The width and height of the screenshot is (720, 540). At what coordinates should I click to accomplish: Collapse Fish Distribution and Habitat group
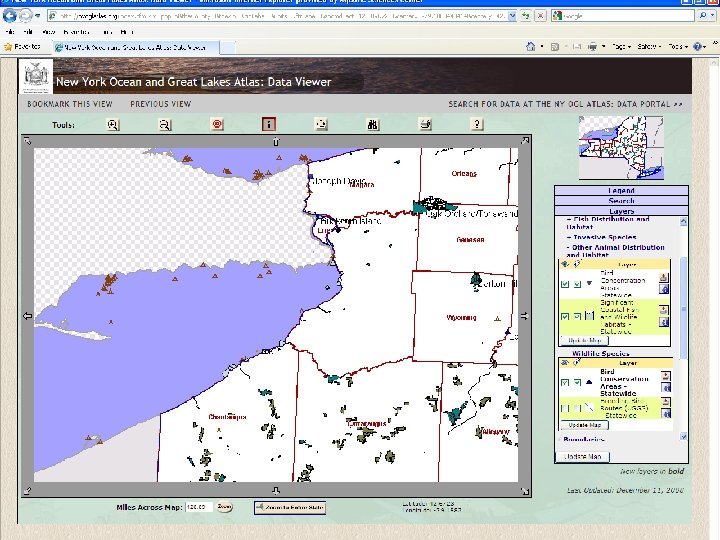tap(608, 223)
